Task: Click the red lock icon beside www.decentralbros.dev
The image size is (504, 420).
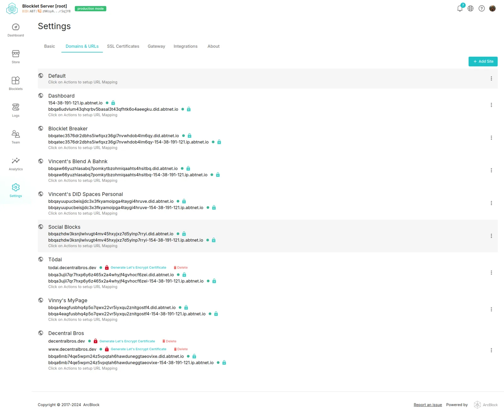Action: tap(107, 349)
